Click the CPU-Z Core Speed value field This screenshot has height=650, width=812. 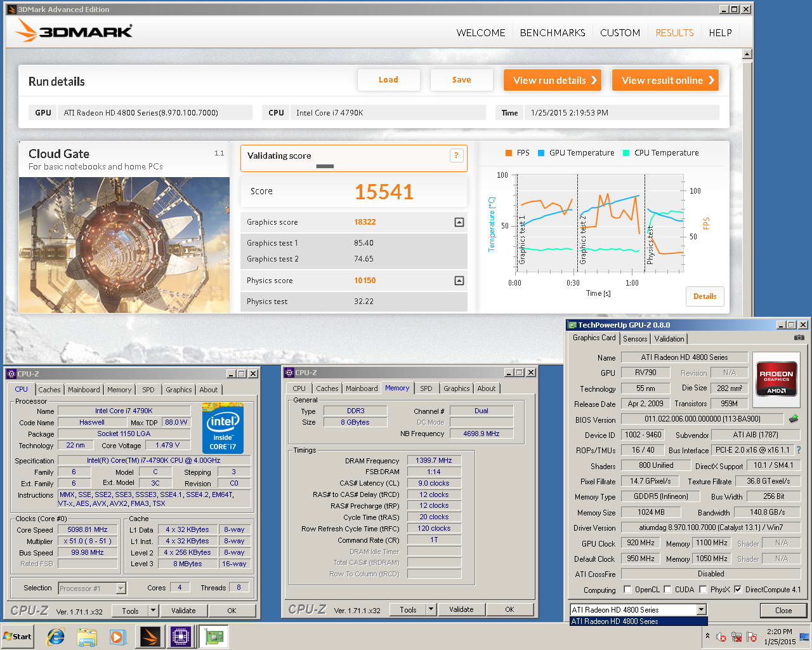coord(88,530)
